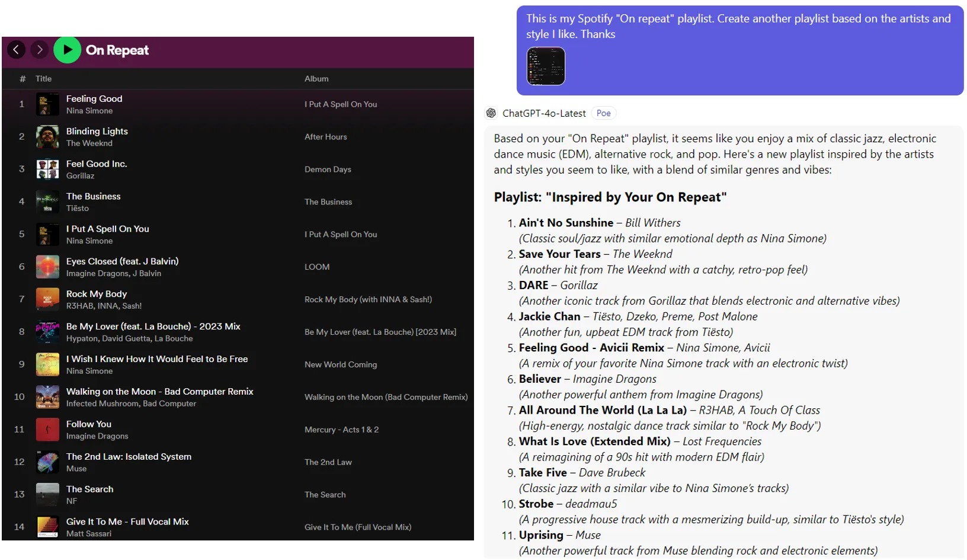Select track title Eyes Closed (feat. J Balvin)
The image size is (967, 560).
pyautogui.click(x=123, y=261)
